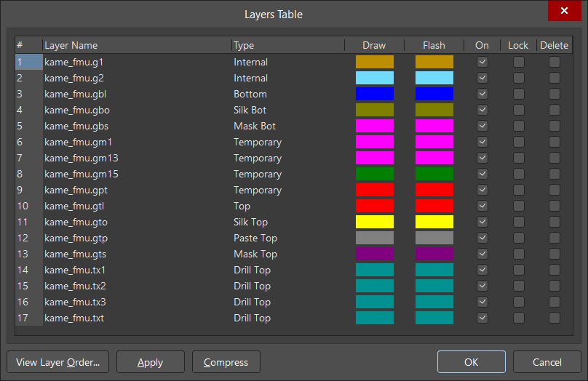Viewport: 588px width, 381px height.
Task: Lock the kame_fmu.gpt layer
Action: click(x=519, y=190)
